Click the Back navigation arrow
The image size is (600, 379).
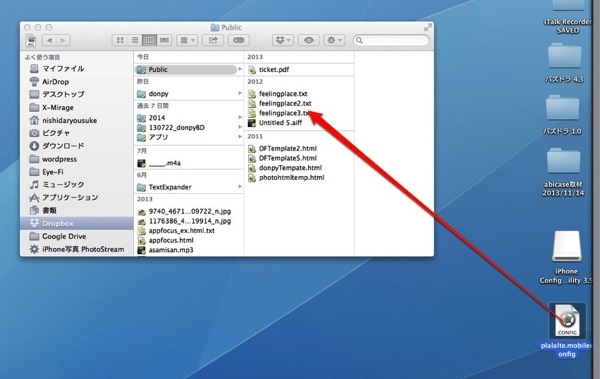tap(49, 40)
